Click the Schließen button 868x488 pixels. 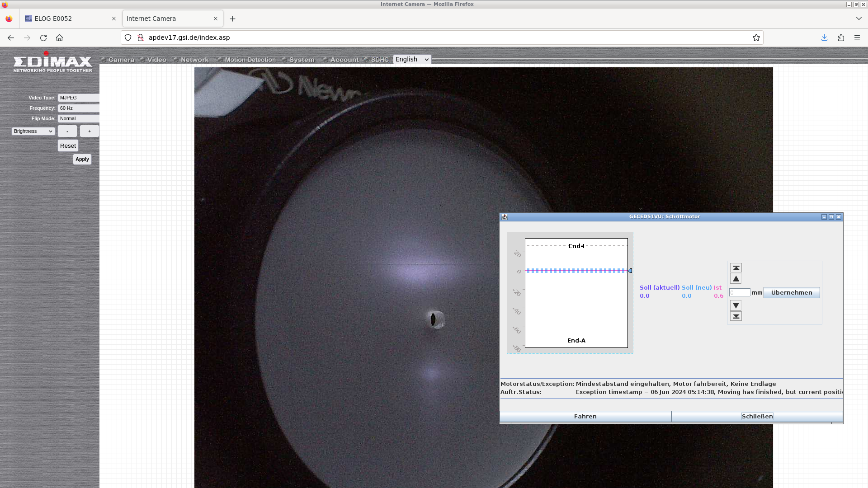[x=757, y=417]
